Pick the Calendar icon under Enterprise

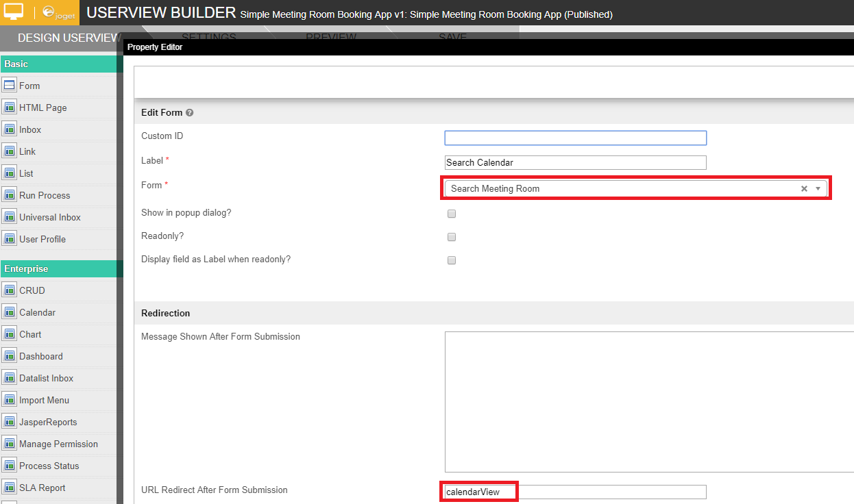tap(9, 312)
